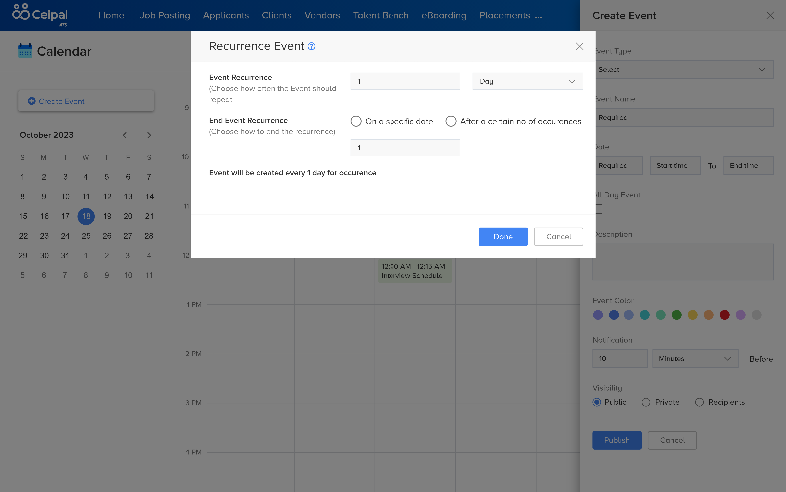Pick the dark blue event color swatch
Image resolution: width=786 pixels, height=492 pixels.
click(614, 315)
